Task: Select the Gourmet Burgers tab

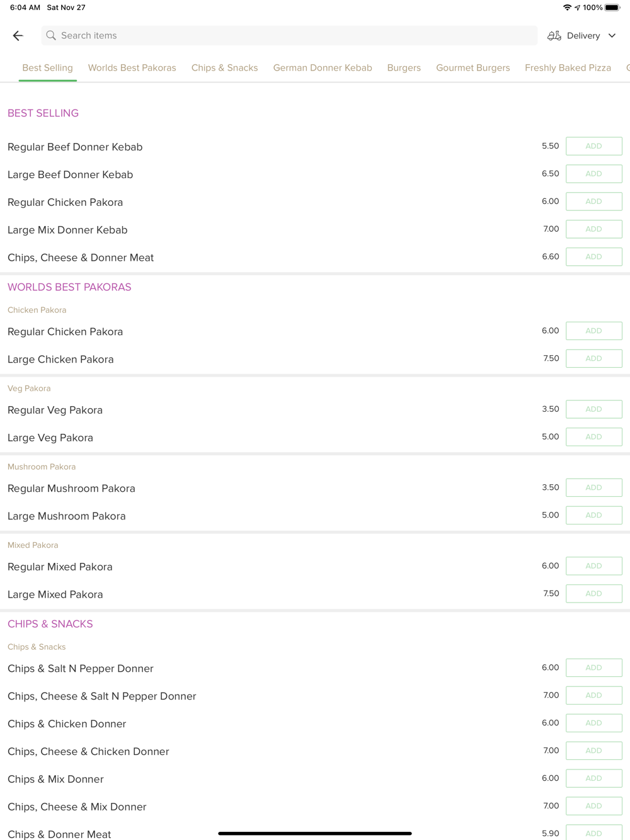Action: (473, 68)
